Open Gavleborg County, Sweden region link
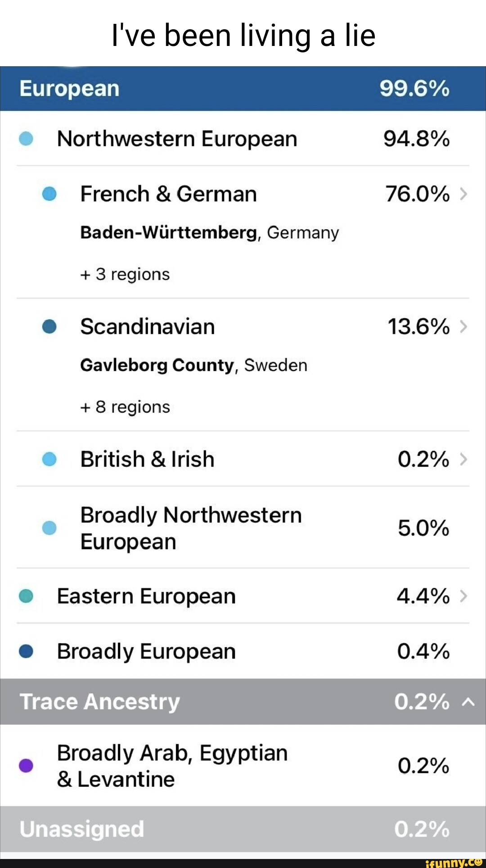 (x=193, y=365)
